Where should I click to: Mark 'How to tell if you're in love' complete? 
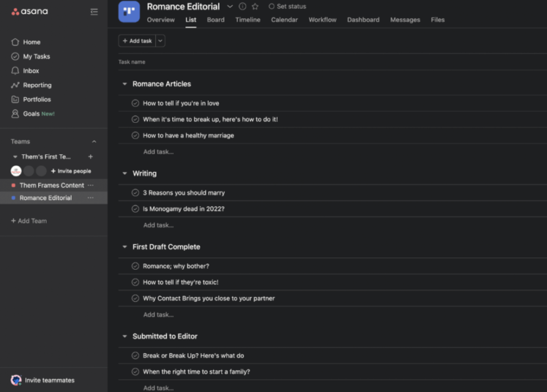[x=135, y=103]
